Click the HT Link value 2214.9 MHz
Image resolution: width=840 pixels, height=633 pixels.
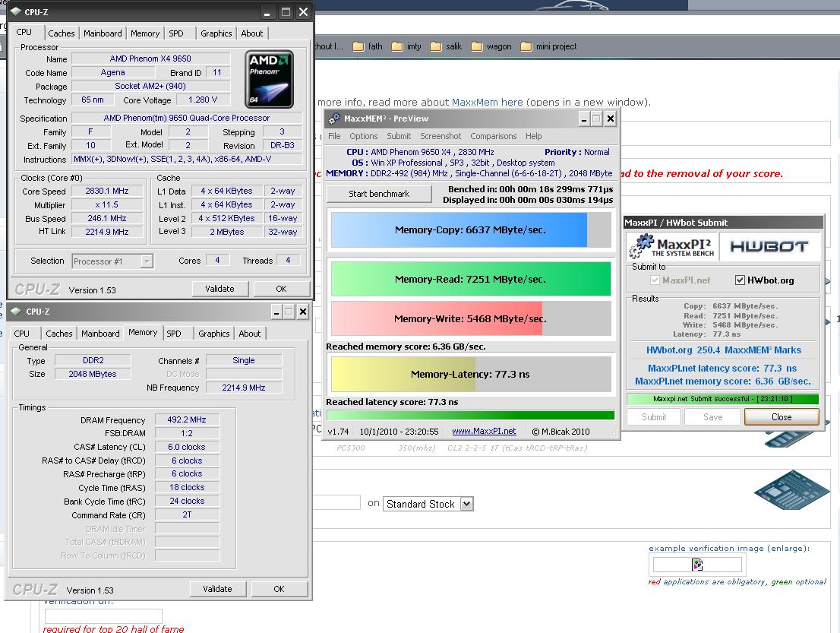pos(107,232)
